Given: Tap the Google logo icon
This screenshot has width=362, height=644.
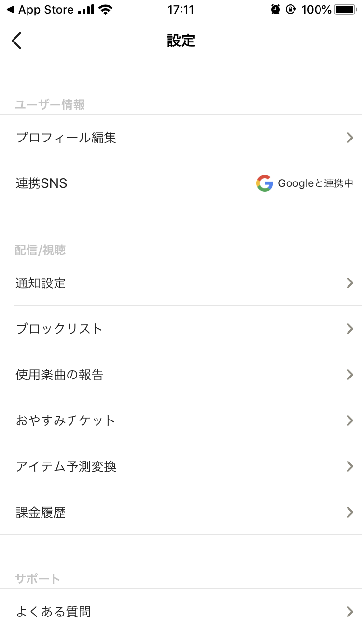Looking at the screenshot, I should tap(265, 183).
